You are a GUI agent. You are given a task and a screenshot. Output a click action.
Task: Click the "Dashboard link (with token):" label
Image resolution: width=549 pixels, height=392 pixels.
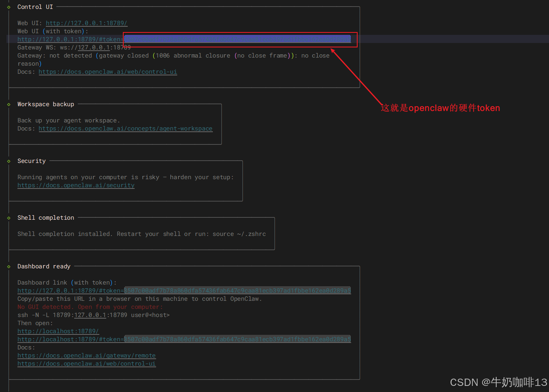click(x=67, y=283)
